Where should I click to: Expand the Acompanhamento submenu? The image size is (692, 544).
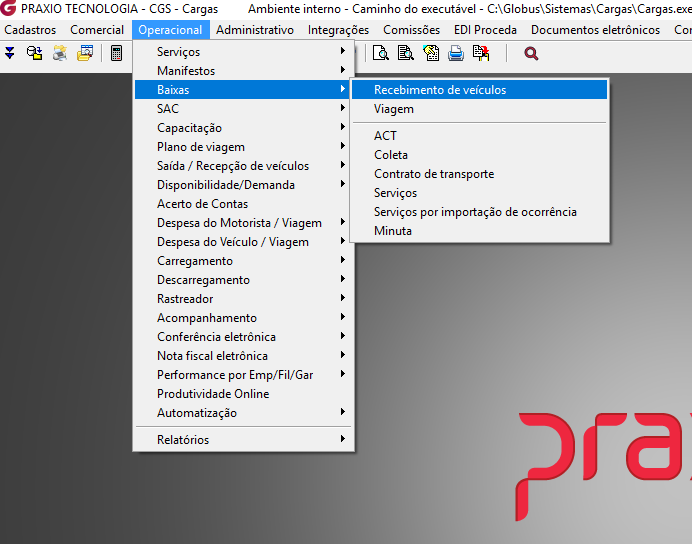click(x=244, y=317)
